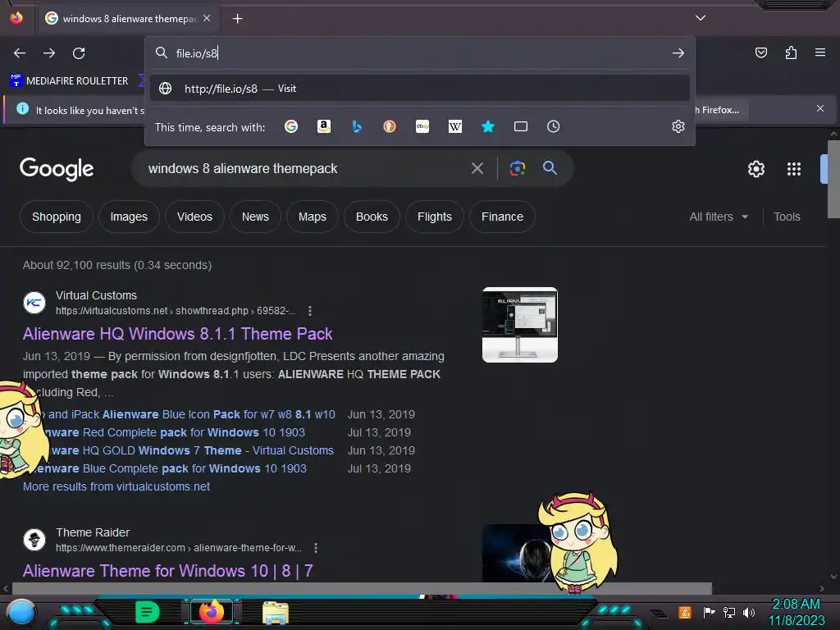Select the Finance filter
This screenshot has height=630, width=840.
point(502,217)
